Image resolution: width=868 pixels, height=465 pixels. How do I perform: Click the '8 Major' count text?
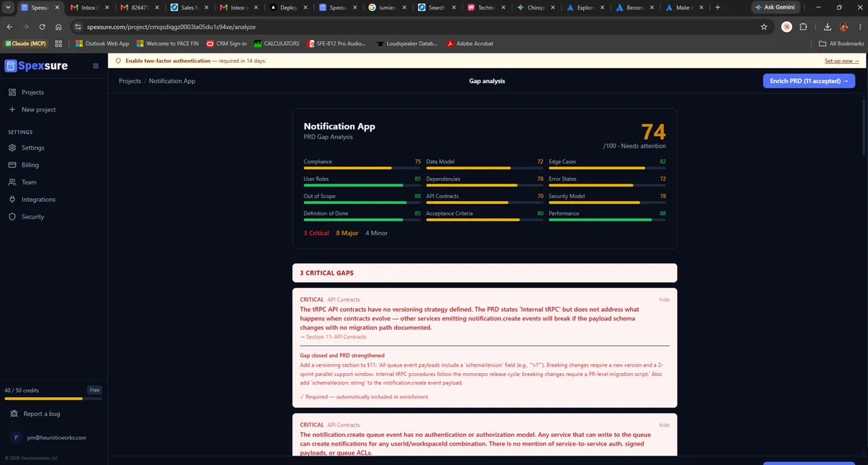coord(347,233)
